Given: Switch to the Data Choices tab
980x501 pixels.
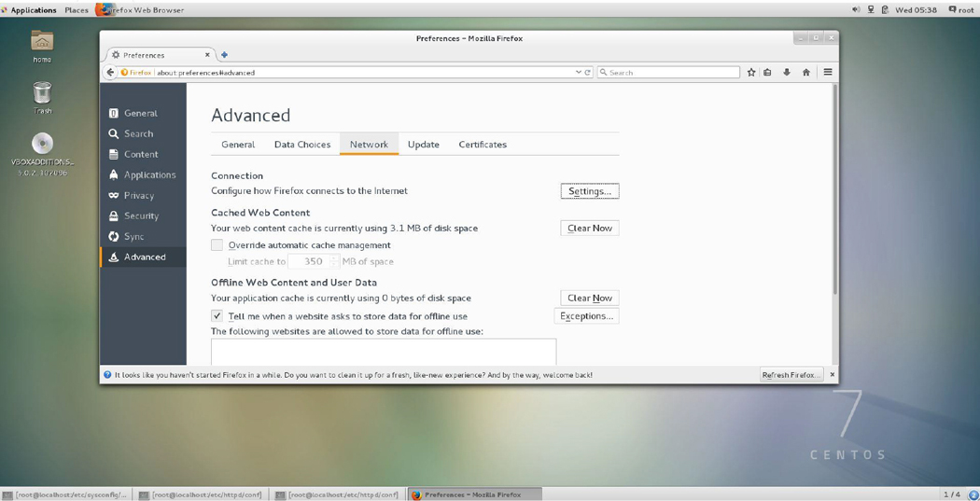Looking at the screenshot, I should 301,145.
